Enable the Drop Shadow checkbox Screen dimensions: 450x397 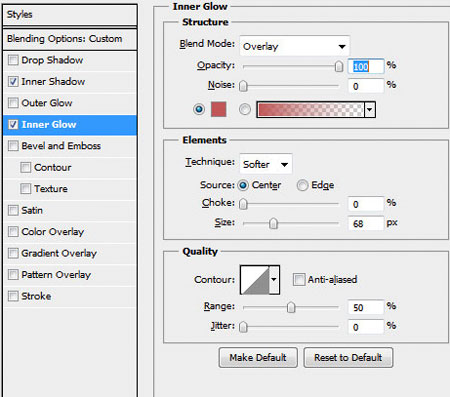pyautogui.click(x=13, y=60)
